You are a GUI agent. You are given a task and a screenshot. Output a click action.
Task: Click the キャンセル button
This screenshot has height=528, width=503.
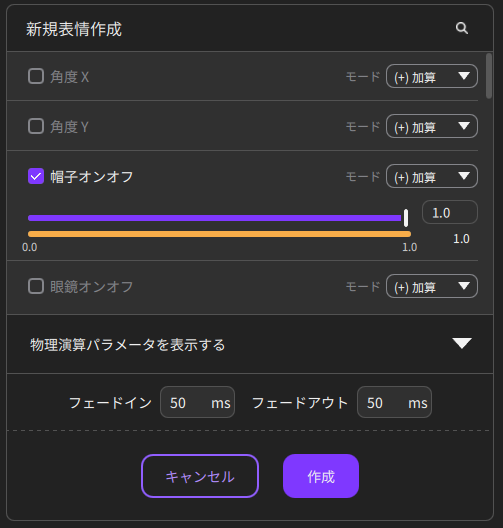click(200, 476)
